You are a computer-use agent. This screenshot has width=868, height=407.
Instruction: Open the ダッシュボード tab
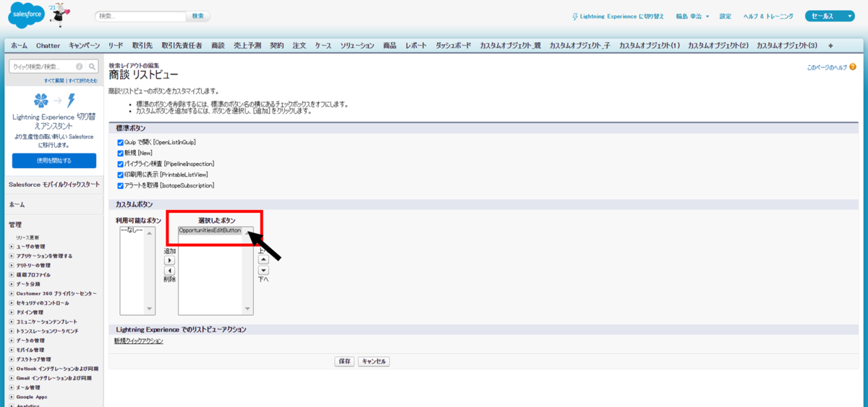point(454,46)
